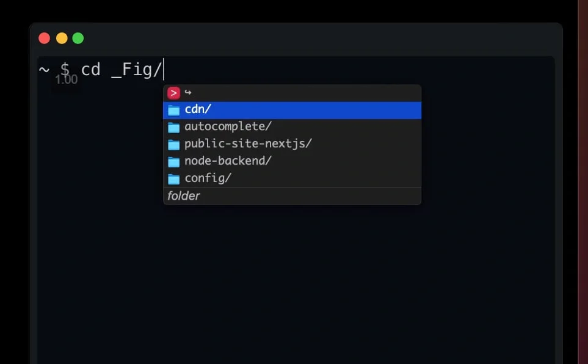Click the config folder icon
The image size is (588, 364).
[x=174, y=178]
